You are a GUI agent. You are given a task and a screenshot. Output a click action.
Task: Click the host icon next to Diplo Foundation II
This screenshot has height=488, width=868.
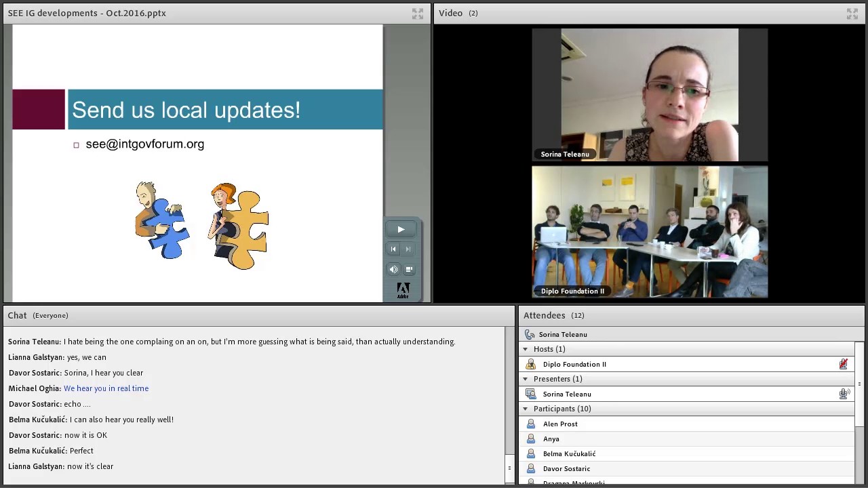coord(531,364)
